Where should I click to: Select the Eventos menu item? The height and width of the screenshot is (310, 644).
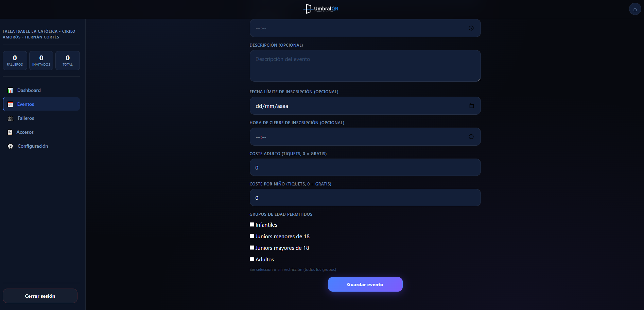tap(41, 104)
